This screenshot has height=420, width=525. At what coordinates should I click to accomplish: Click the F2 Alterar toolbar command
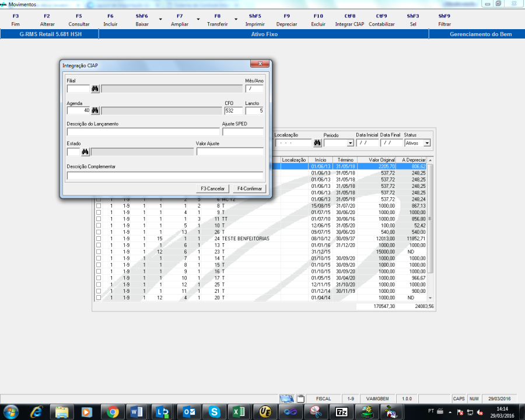point(47,20)
